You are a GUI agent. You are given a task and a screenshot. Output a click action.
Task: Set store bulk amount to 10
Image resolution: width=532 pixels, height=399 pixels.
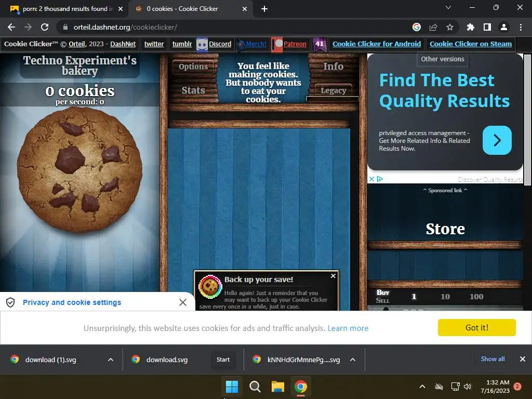(445, 297)
